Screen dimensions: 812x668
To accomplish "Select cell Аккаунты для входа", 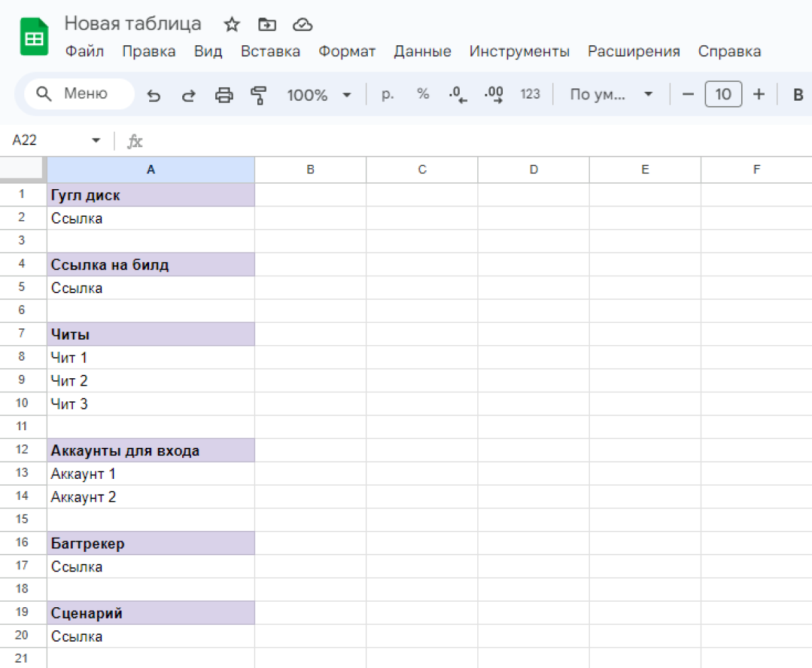I will (151, 451).
